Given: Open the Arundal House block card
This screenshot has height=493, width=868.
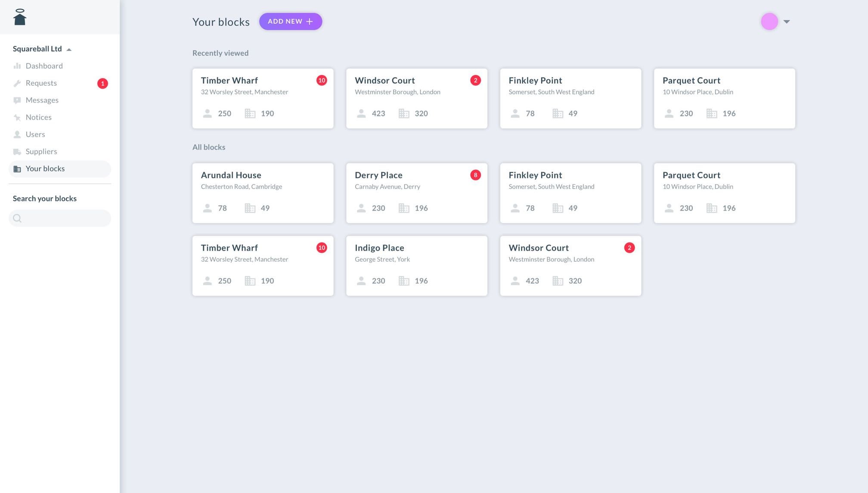Looking at the screenshot, I should pos(263,193).
